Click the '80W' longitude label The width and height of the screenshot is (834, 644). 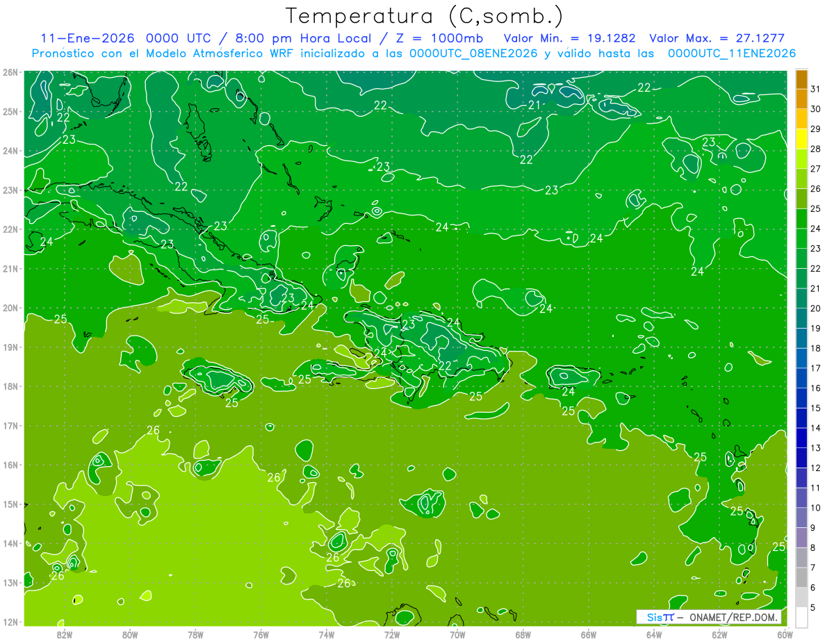(x=130, y=634)
